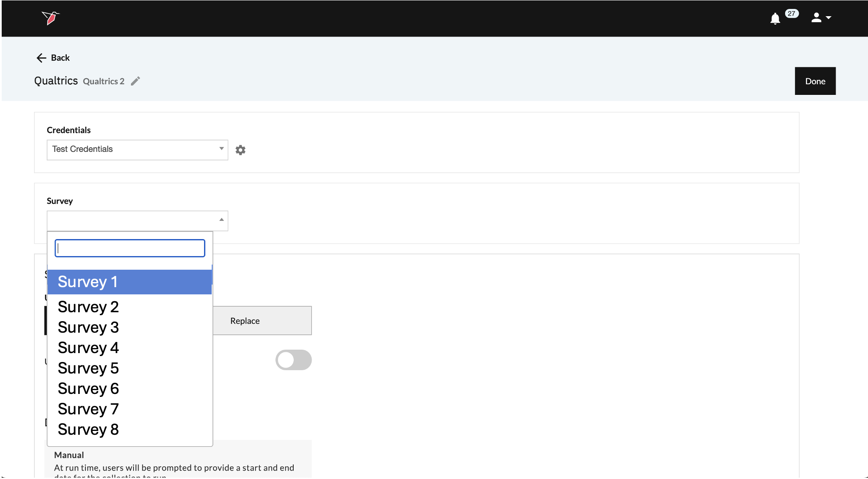Choose Survey 7 from list
This screenshot has width=868, height=479.
[x=88, y=409]
